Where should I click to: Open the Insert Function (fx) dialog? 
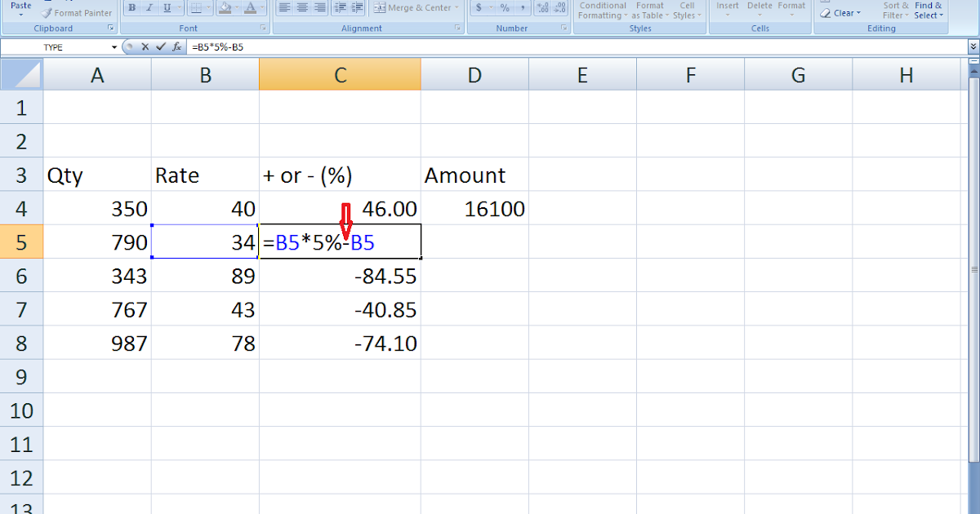pyautogui.click(x=176, y=47)
